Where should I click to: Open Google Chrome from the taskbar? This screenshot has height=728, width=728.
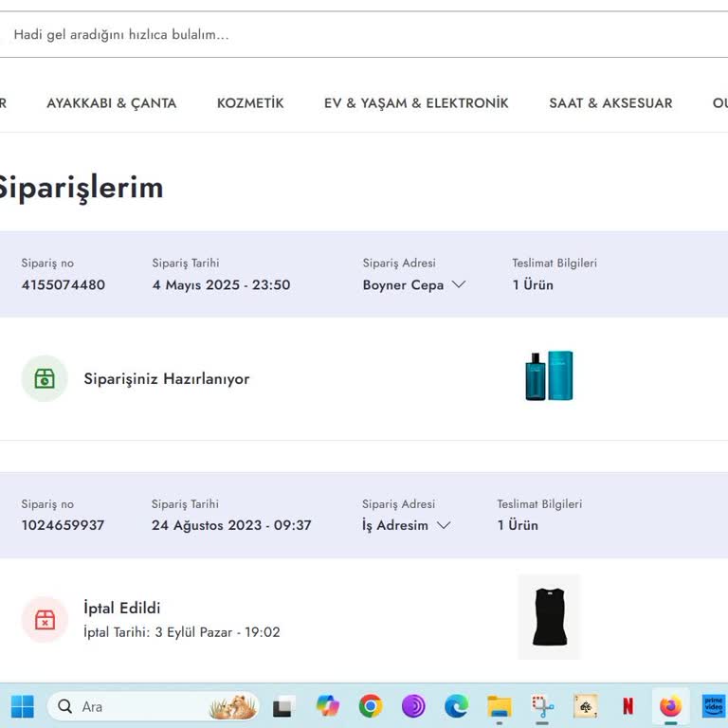(371, 706)
